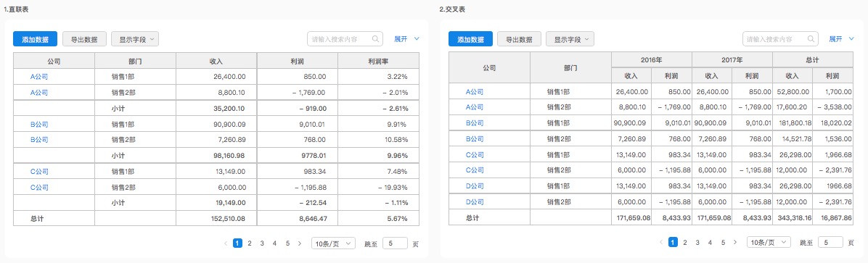Select grand profit cell 16,867.86 in 交叉表
Viewport: 868px width, 263px height.
pos(832,218)
